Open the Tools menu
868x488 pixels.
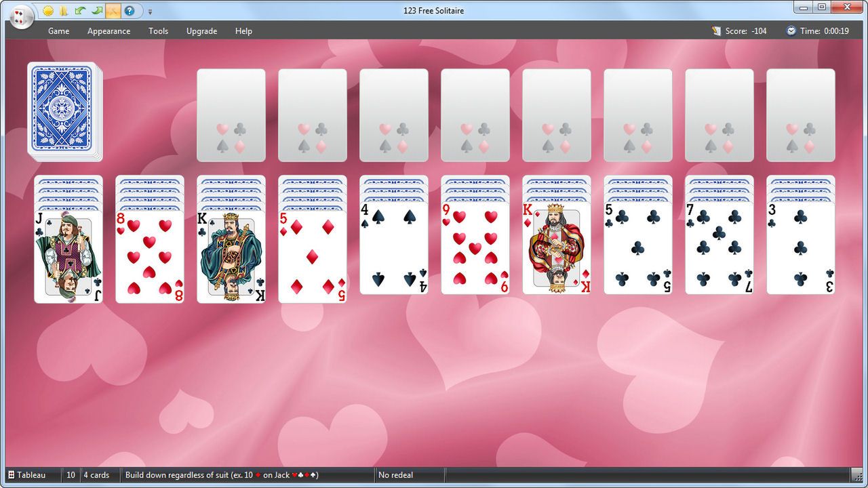point(159,30)
